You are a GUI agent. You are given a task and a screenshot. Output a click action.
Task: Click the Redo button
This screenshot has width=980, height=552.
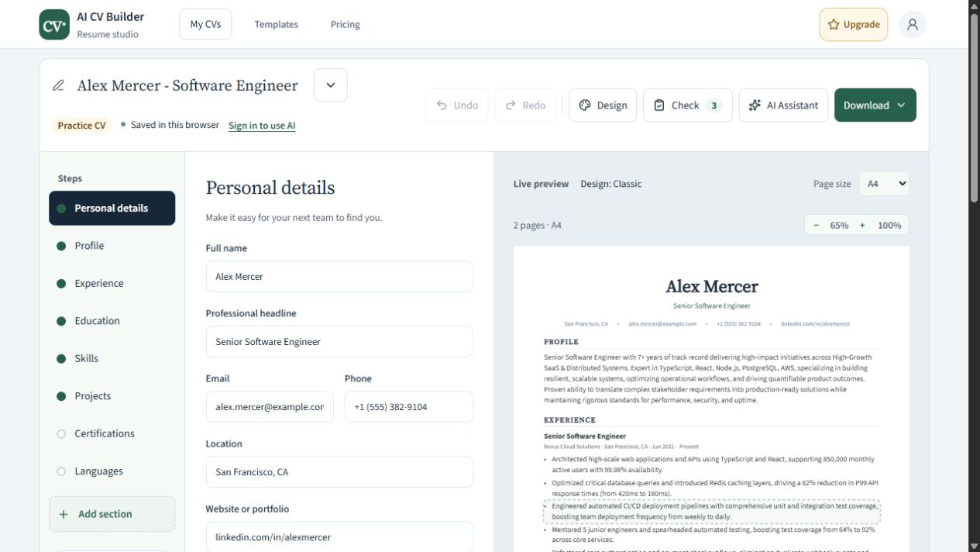525,105
